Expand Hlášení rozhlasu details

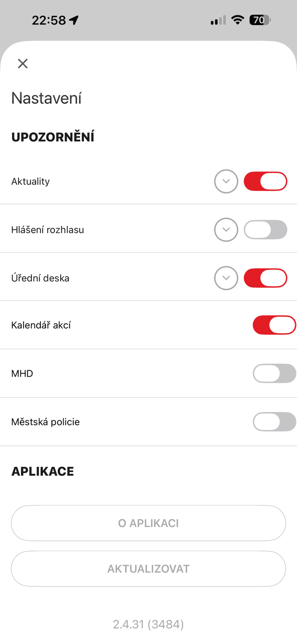click(x=226, y=229)
